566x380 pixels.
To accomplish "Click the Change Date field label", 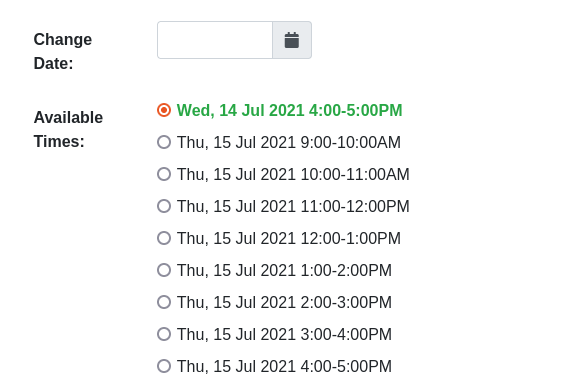I will (x=63, y=51).
